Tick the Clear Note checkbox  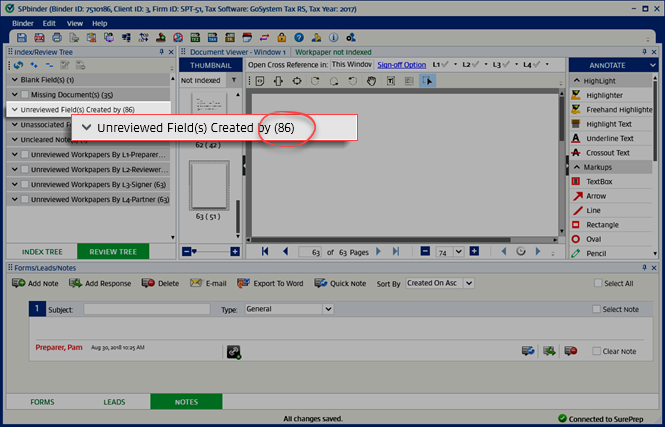click(596, 351)
